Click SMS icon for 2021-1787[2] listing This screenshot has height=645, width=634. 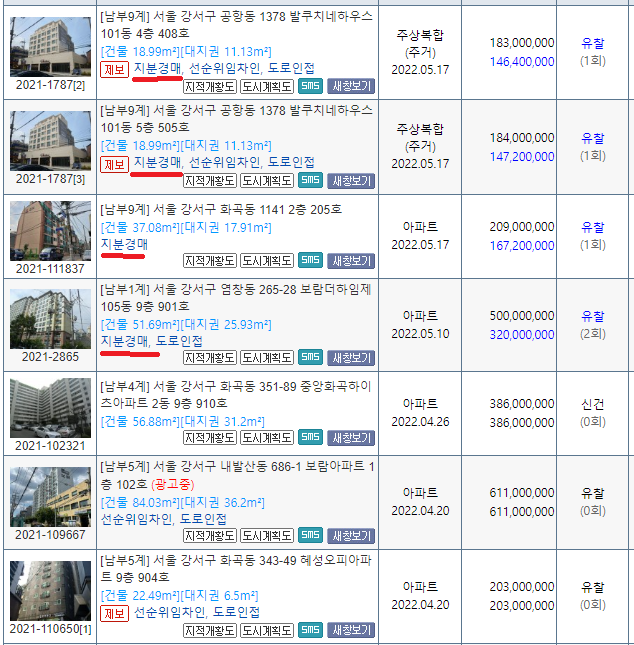click(x=310, y=86)
